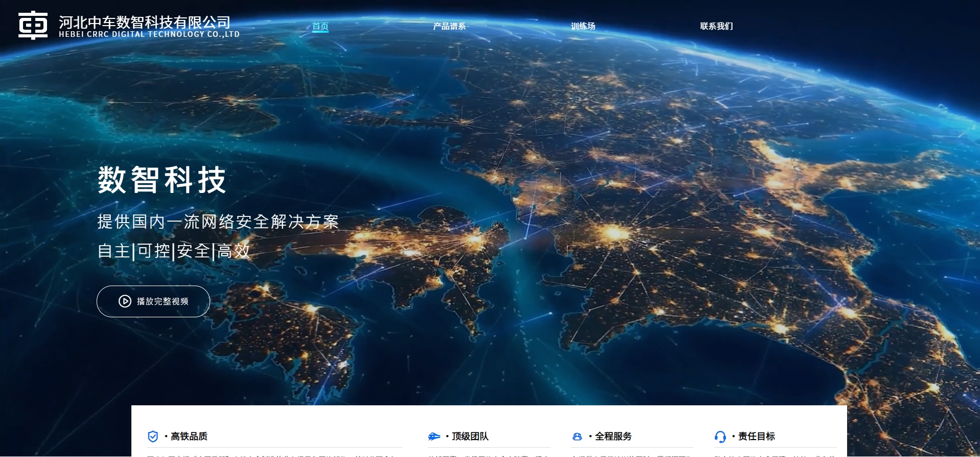Click the people icon beside 全程服务
This screenshot has height=457, width=980.
[x=577, y=437]
